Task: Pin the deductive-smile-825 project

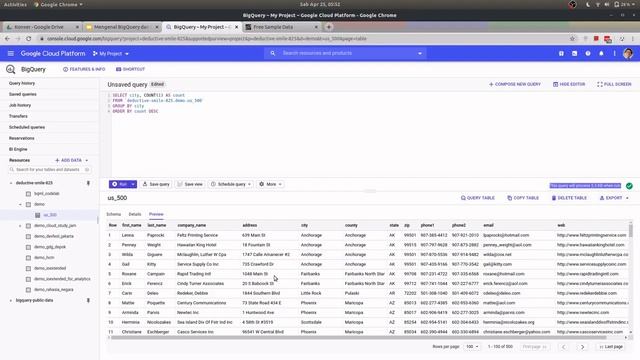Action: [x=88, y=183]
